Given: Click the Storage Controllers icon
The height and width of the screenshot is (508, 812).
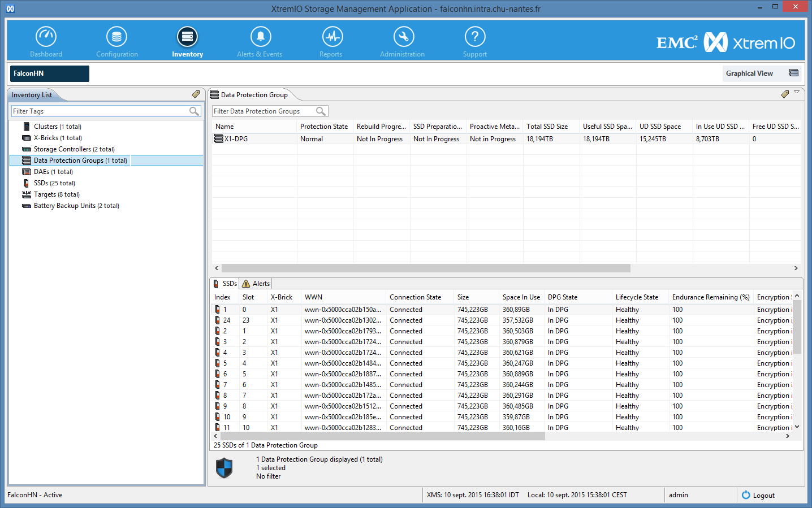Looking at the screenshot, I should pos(27,149).
